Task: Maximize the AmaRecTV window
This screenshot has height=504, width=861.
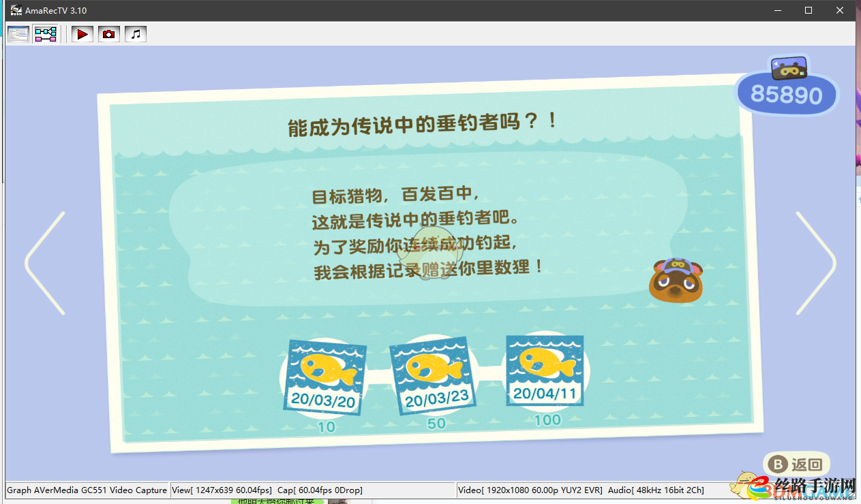Action: pyautogui.click(x=809, y=10)
